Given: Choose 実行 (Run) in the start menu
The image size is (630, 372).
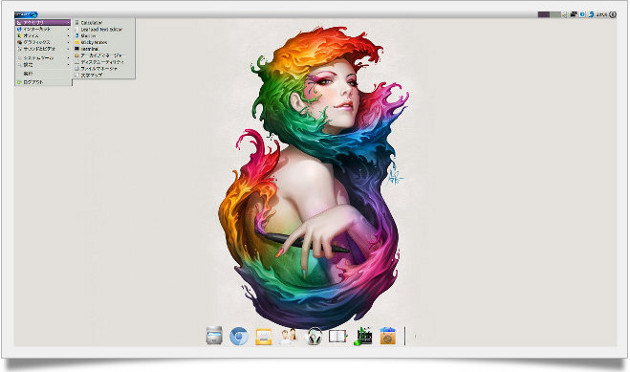Looking at the screenshot, I should pyautogui.click(x=43, y=74).
